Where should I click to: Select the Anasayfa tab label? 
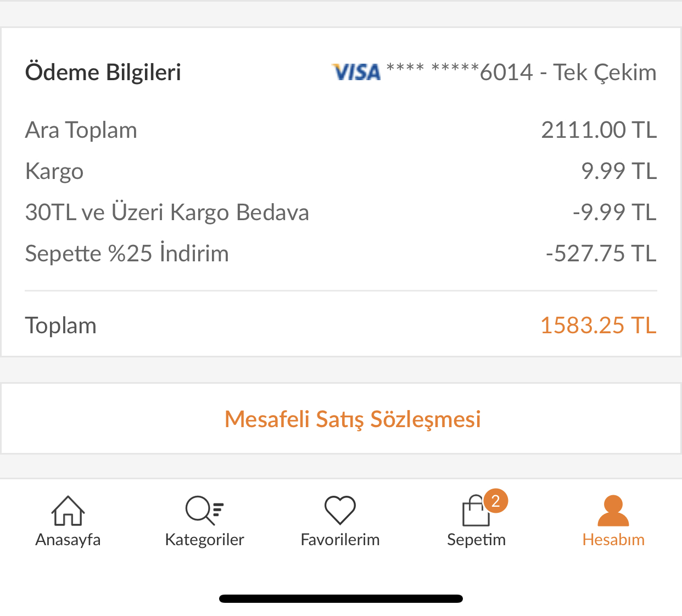68,540
